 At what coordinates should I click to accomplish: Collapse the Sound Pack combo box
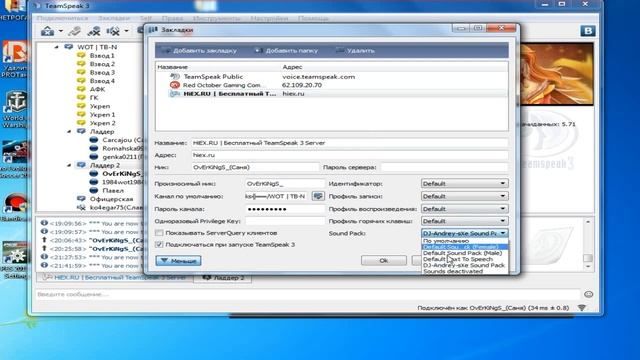[x=464, y=233]
